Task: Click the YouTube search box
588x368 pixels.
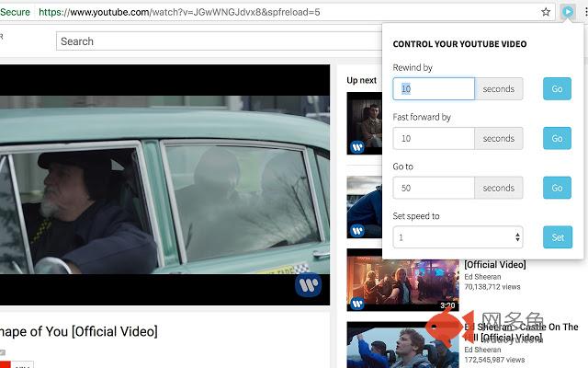Action: (216, 41)
